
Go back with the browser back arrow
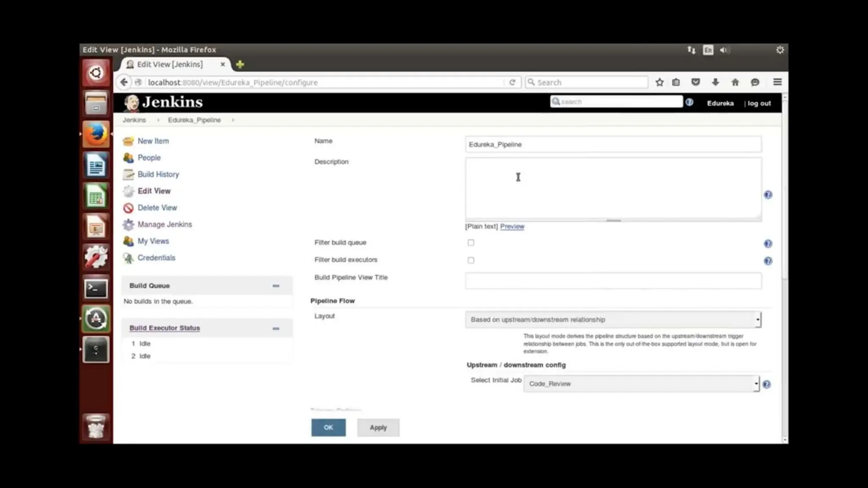(124, 82)
